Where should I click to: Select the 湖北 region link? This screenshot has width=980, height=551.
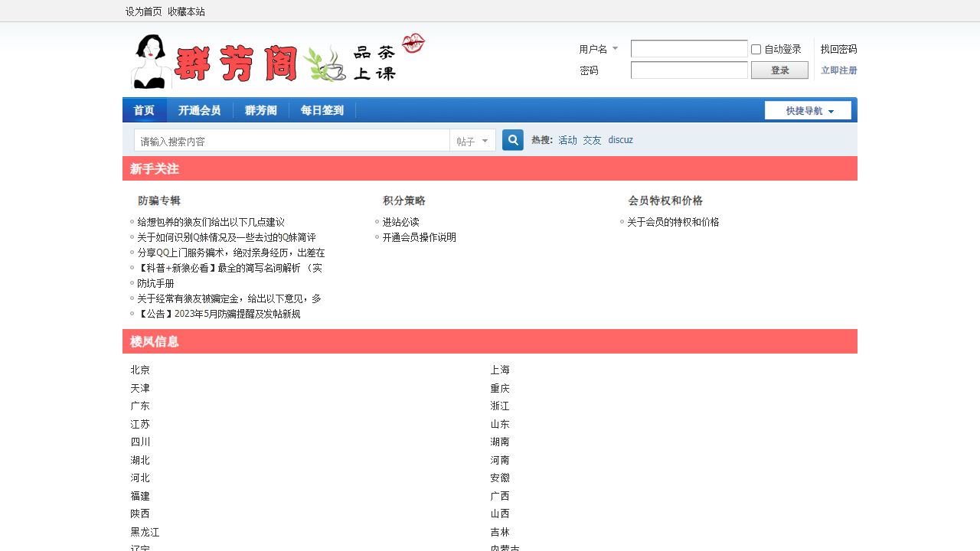tap(140, 460)
